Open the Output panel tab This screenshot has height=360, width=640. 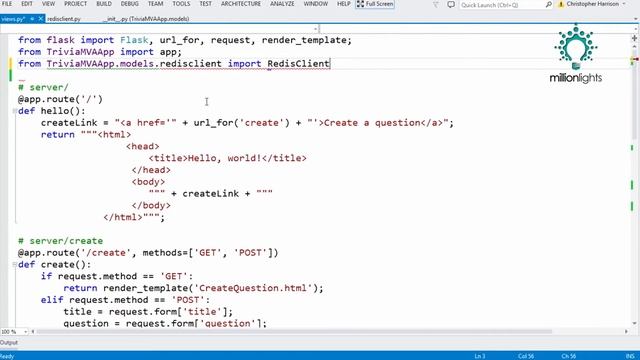9,343
